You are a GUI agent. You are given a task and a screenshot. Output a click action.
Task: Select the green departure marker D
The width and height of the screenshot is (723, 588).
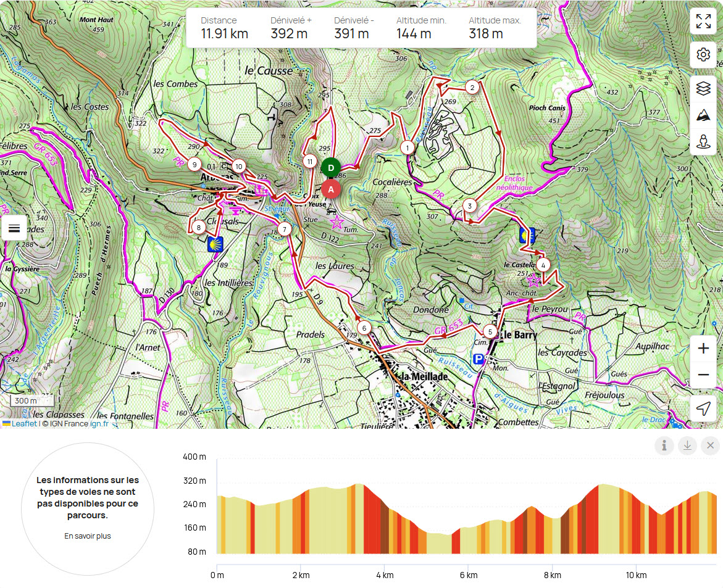pos(331,167)
